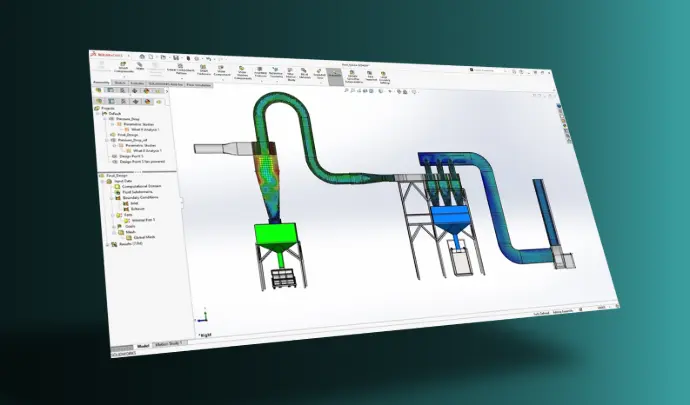Click the blue hopper in the model
The width and height of the screenshot is (690, 405).
pyautogui.click(x=451, y=219)
